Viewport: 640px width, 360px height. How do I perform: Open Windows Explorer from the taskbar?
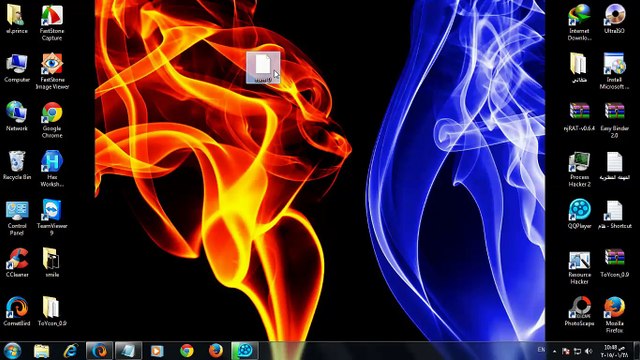pos(41,351)
